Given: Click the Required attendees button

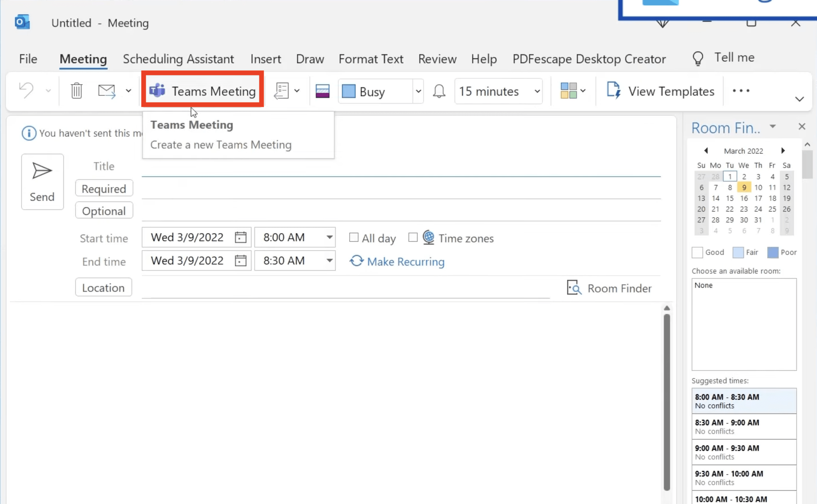Looking at the screenshot, I should [x=104, y=188].
